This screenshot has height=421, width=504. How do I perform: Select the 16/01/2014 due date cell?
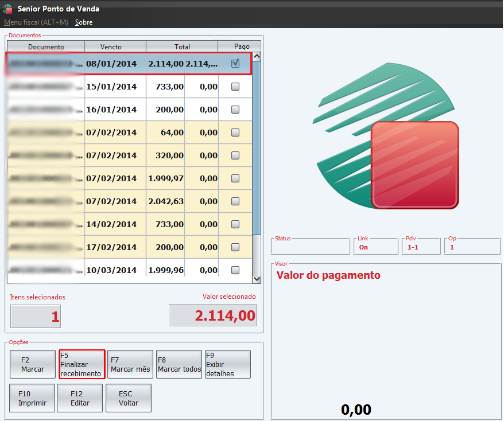point(115,110)
